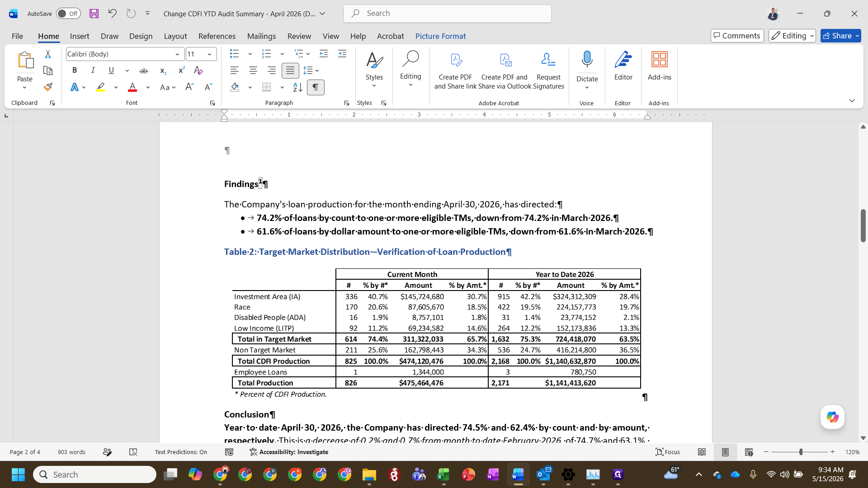Image resolution: width=868 pixels, height=488 pixels.
Task: Toggle Print Layout view button
Action: tap(725, 452)
